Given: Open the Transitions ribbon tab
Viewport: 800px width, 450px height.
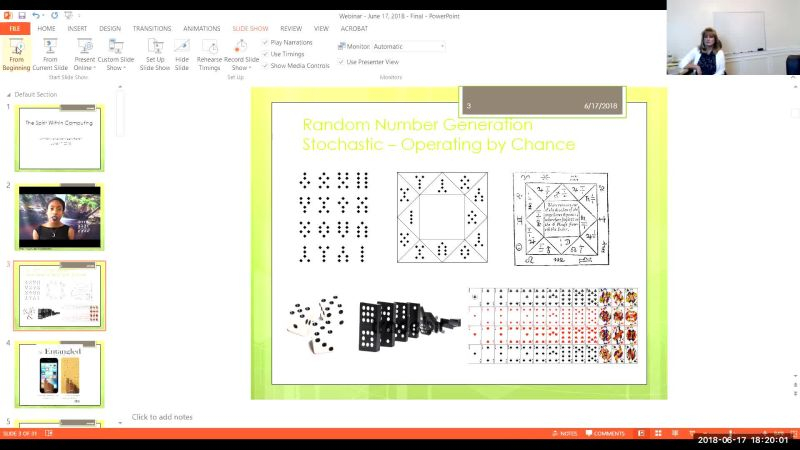Looking at the screenshot, I should pos(152,29).
